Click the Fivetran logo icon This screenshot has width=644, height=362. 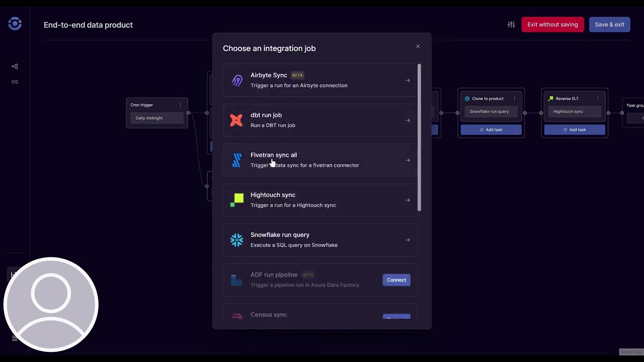(236, 160)
